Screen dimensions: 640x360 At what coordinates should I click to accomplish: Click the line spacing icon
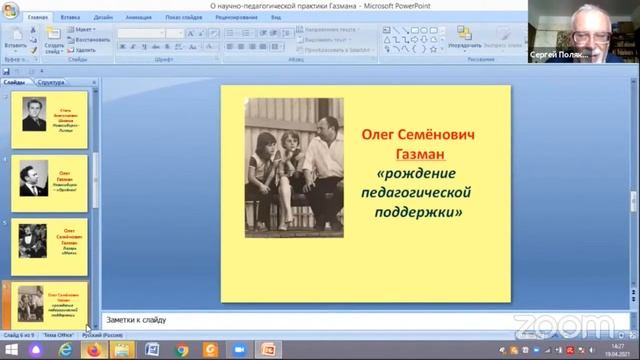click(x=287, y=33)
